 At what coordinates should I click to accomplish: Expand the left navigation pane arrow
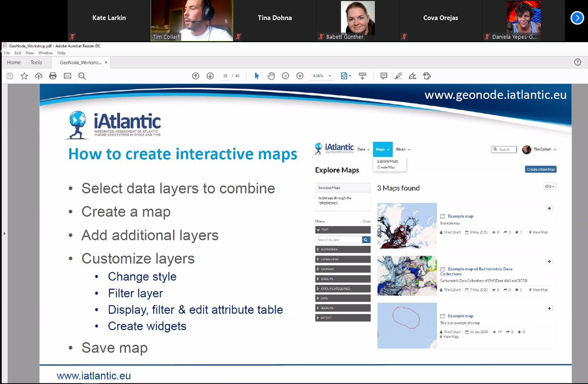coord(3,233)
